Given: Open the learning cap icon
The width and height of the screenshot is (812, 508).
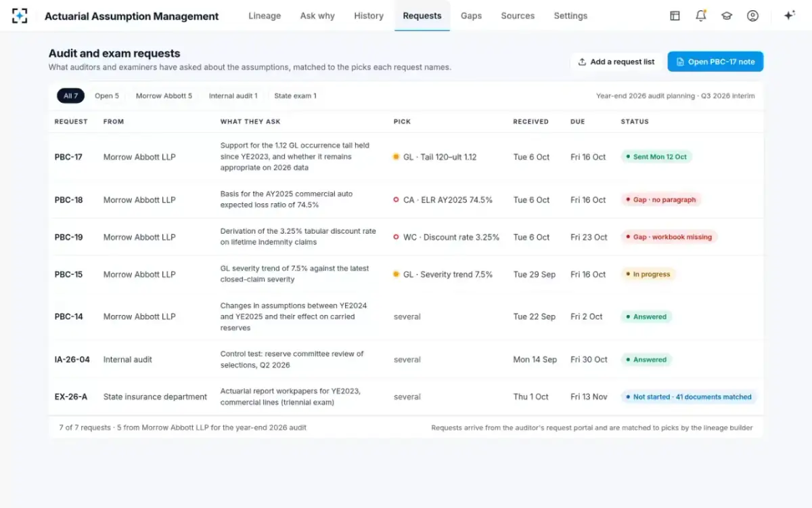Looking at the screenshot, I should coord(727,16).
